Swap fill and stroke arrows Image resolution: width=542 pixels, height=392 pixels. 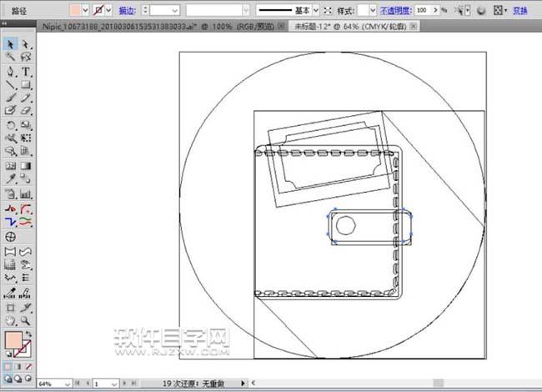click(x=28, y=334)
